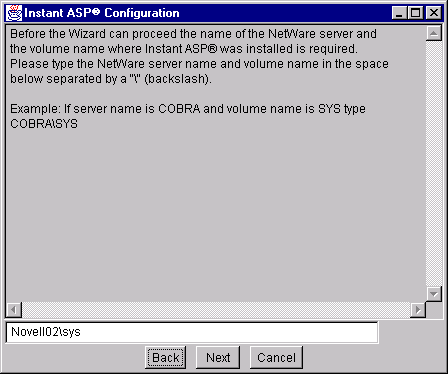Click the line starting "Before the Wizard can proceed"
Screen dimensions: 448x374
[193, 34]
